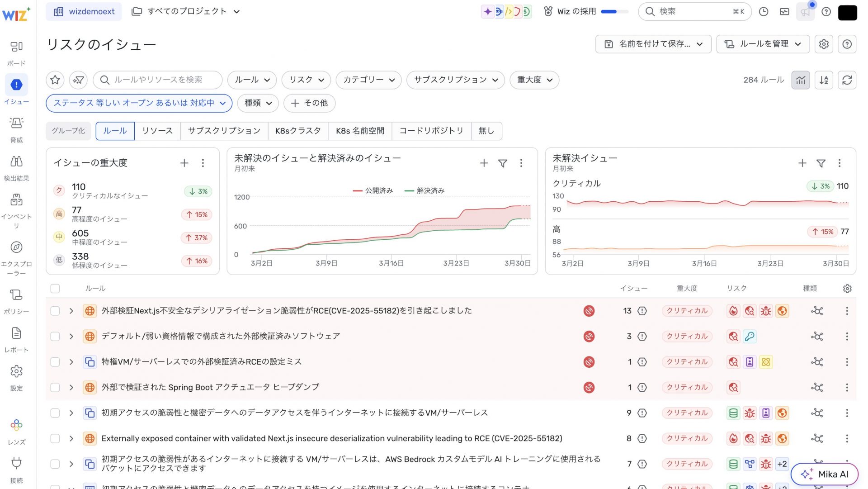868x489 pixels.
Task: Click the refresh icon in the toolbar
Action: pos(847,80)
